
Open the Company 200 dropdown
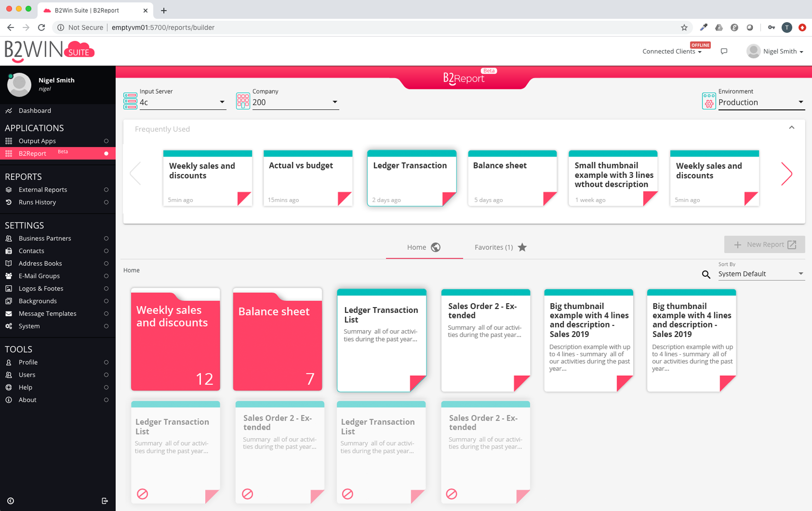click(296, 102)
